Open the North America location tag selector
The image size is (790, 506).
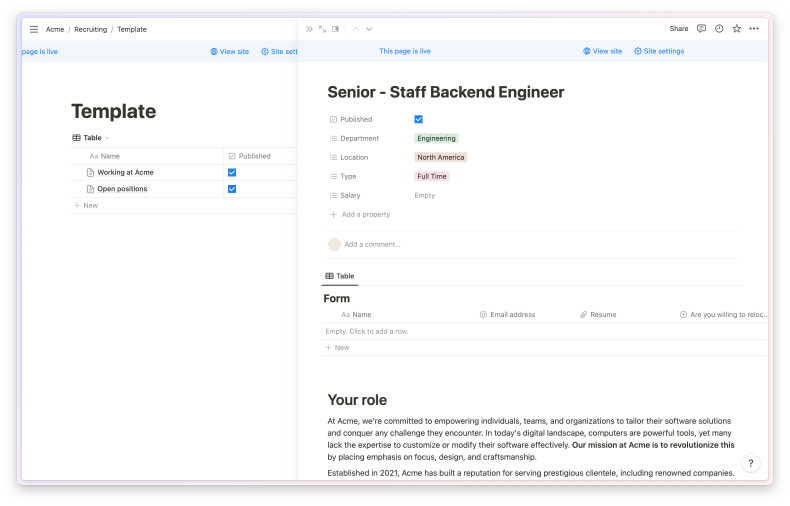(x=441, y=158)
